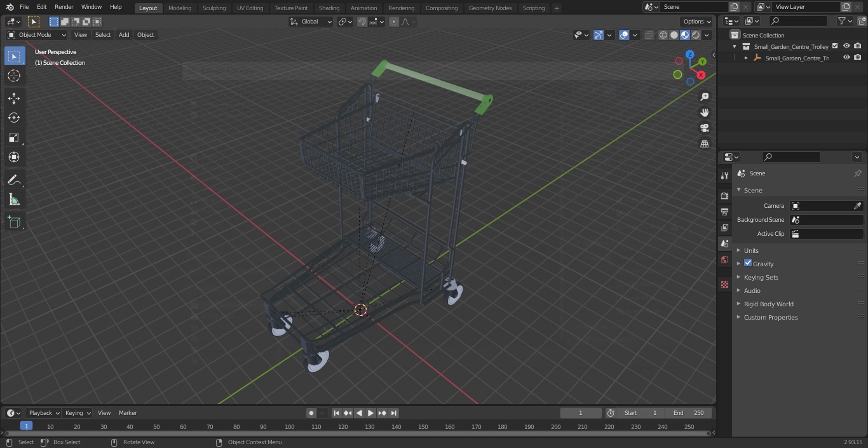Image resolution: width=868 pixels, height=448 pixels.
Task: Open the Render properties tab
Action: coord(724,196)
